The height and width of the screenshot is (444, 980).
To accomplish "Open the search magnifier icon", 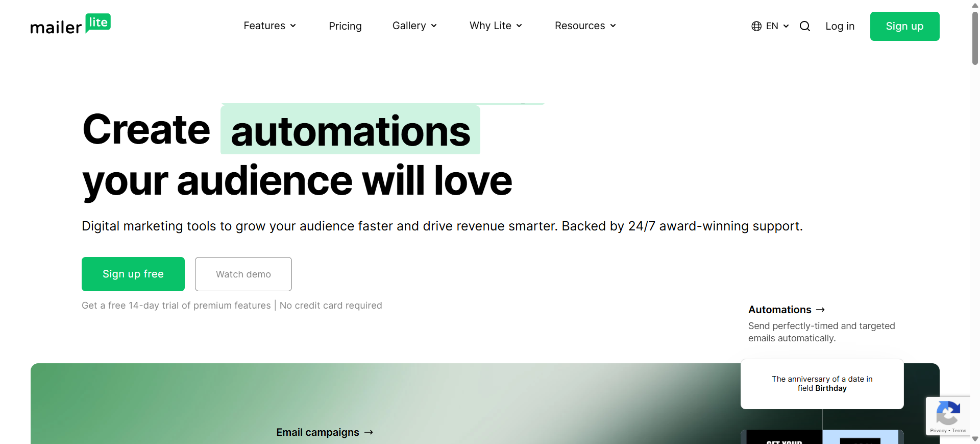I will pyautogui.click(x=804, y=26).
